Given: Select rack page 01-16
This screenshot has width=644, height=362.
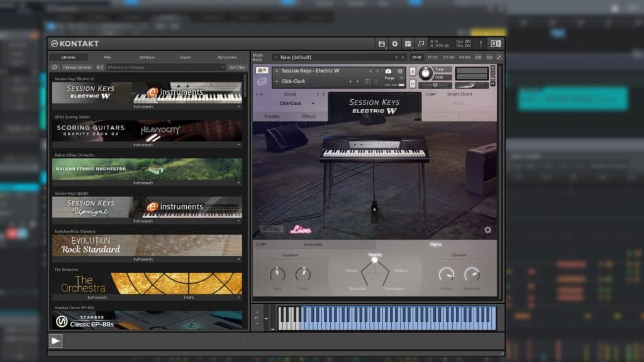Looking at the screenshot, I should [x=416, y=57].
